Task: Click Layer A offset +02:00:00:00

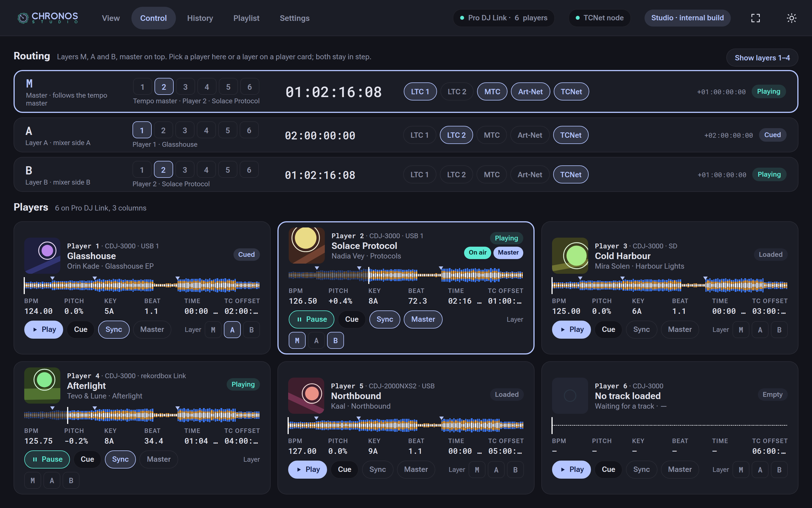Action: click(728, 135)
